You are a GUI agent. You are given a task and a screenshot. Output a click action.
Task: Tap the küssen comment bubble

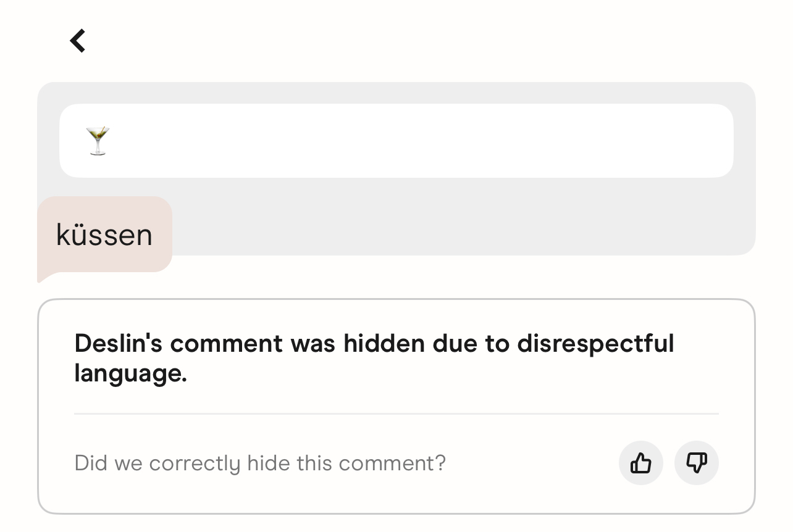click(104, 235)
